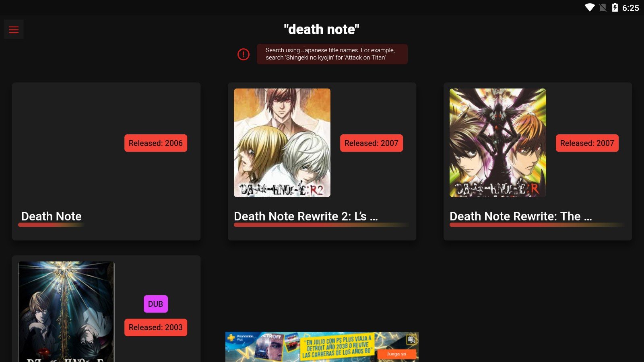Click the 'Released: 2003' badge

click(156, 327)
